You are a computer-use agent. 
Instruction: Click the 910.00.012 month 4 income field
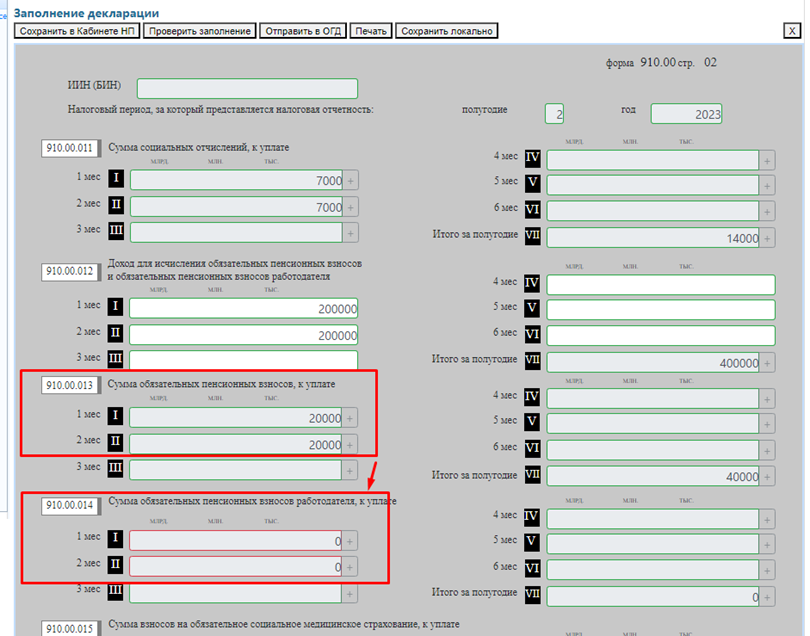[x=660, y=284]
